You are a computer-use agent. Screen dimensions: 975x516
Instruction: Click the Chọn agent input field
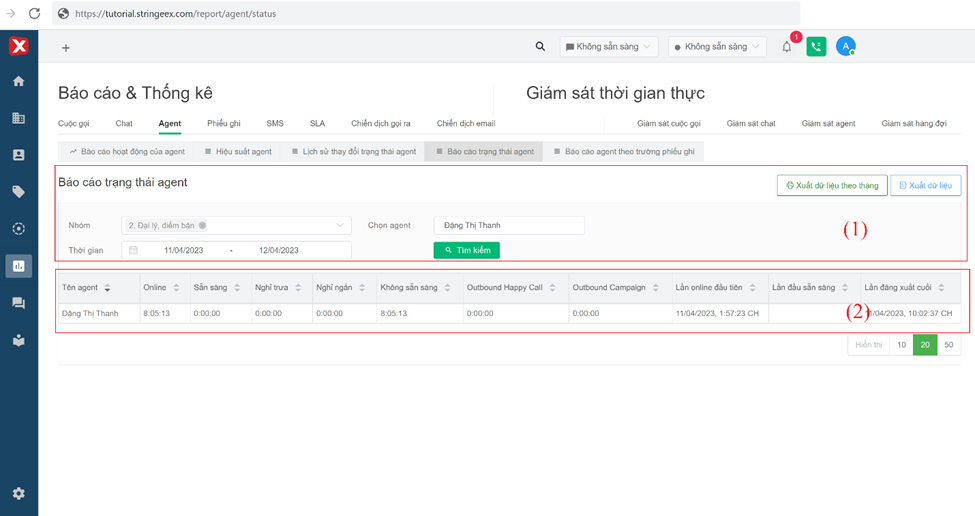coord(508,225)
